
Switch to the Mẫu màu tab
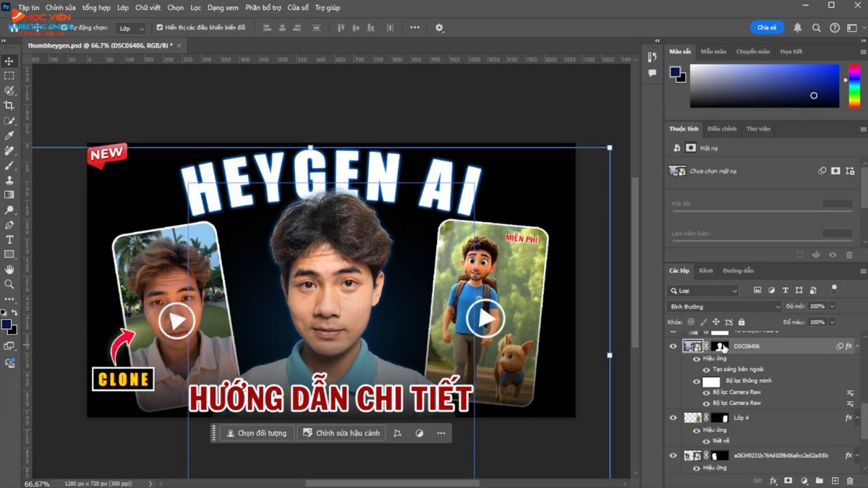(713, 51)
